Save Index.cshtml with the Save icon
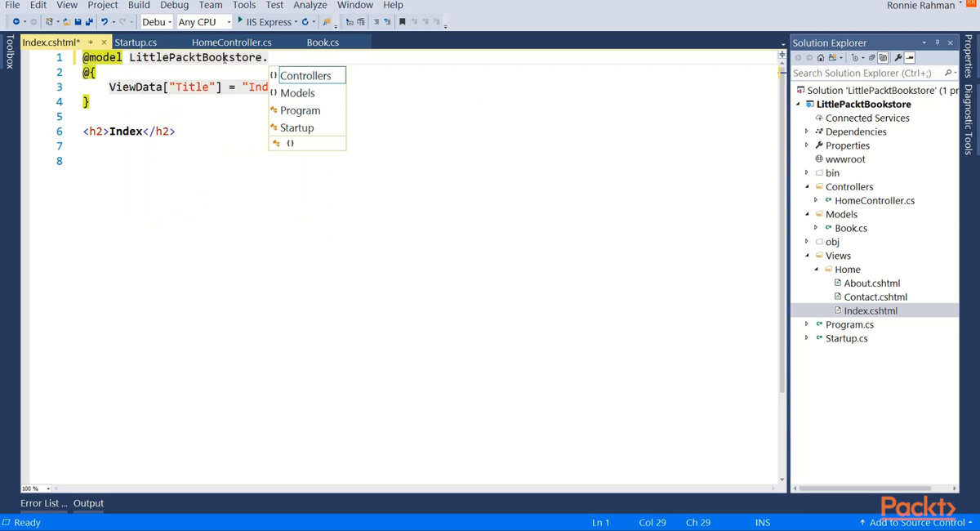The width and height of the screenshot is (980, 531). click(x=78, y=21)
